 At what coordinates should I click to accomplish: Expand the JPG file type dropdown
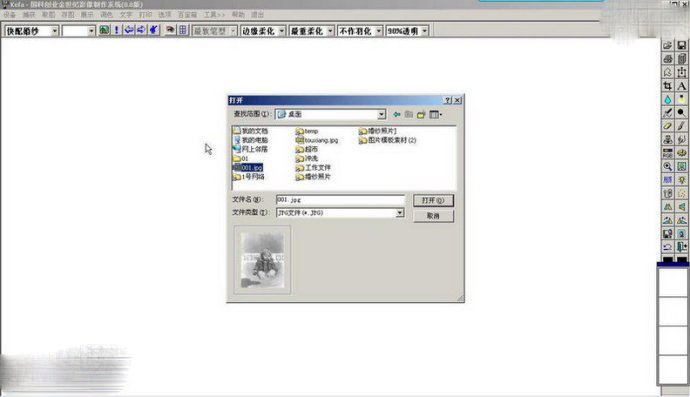399,213
